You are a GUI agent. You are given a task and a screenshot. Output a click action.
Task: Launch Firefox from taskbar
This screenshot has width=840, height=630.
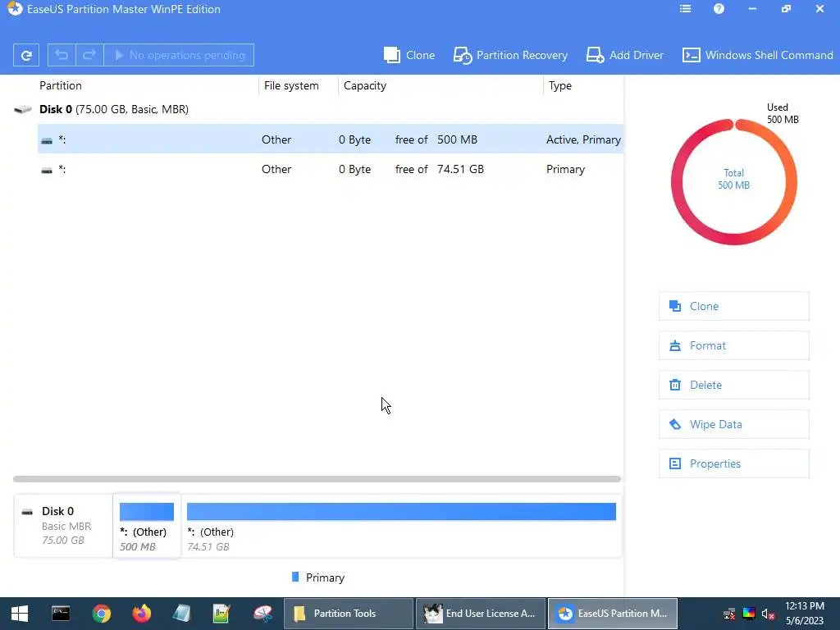pos(141,614)
